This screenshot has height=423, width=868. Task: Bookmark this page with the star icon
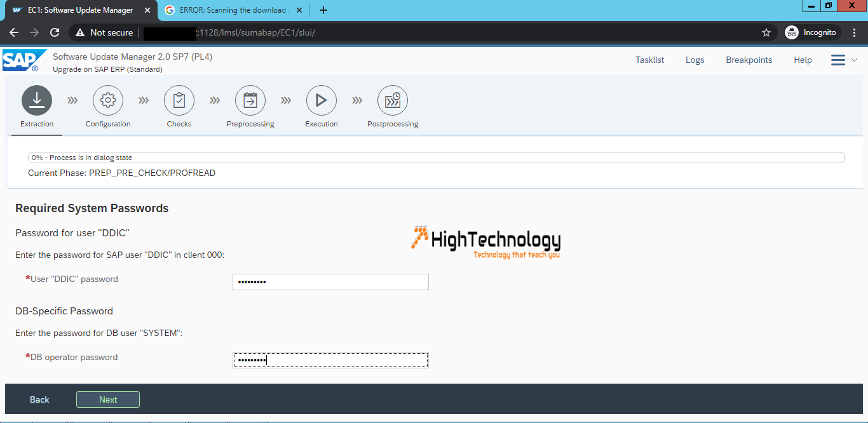pos(766,32)
